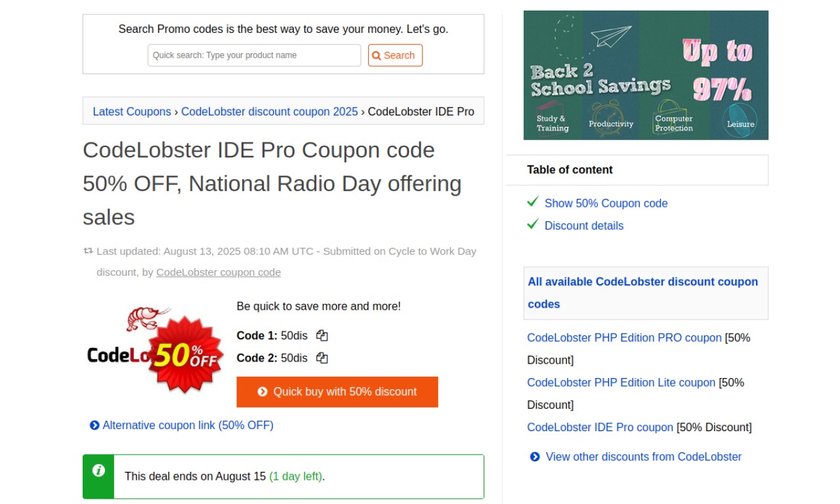Click Quick buy with 50% discount button
Viewport: 840px width, 504px height.
point(337,392)
